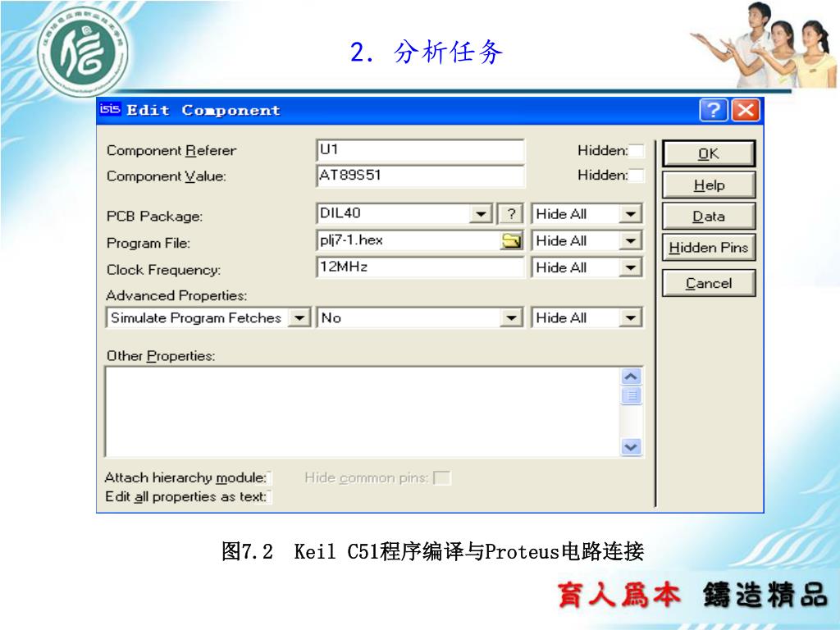The width and height of the screenshot is (840, 630).
Task: Expand the PCB Package DIL40 dropdown
Action: [x=481, y=214]
